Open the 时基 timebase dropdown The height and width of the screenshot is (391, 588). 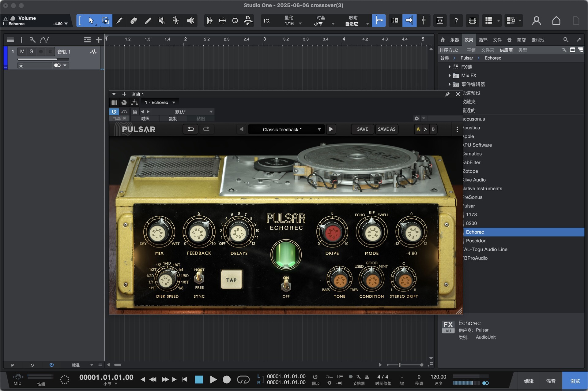click(324, 24)
